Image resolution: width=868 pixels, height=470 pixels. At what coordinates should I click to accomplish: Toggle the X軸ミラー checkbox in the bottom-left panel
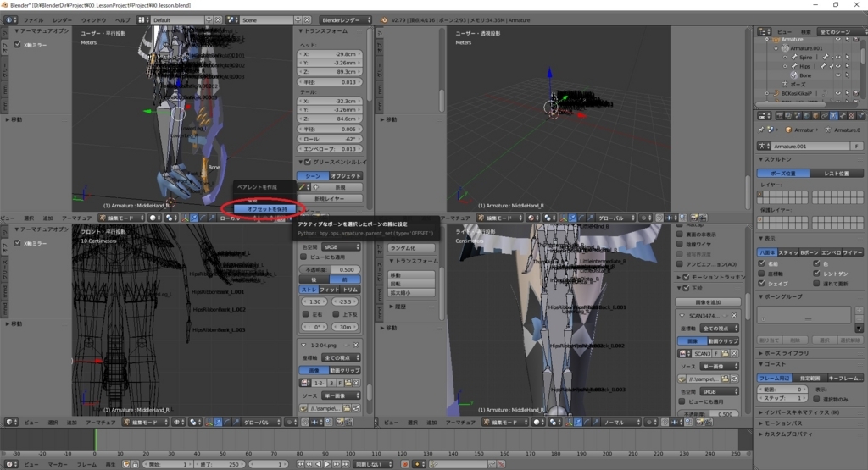(x=18, y=243)
